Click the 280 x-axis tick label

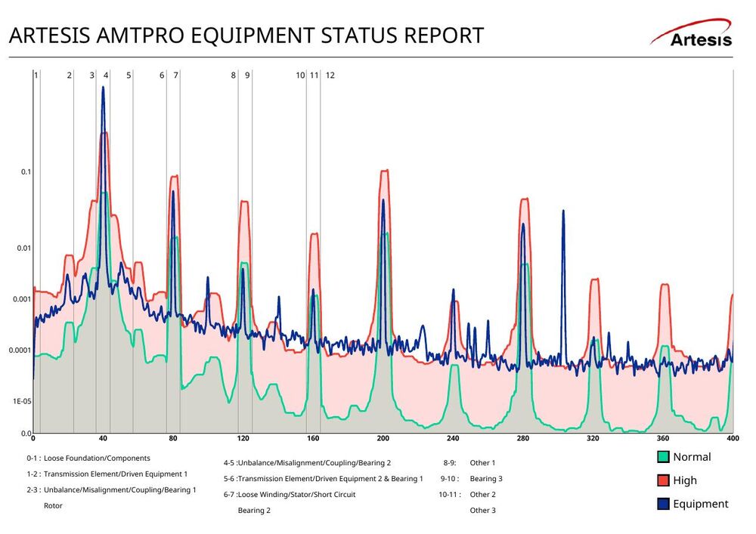(x=522, y=438)
